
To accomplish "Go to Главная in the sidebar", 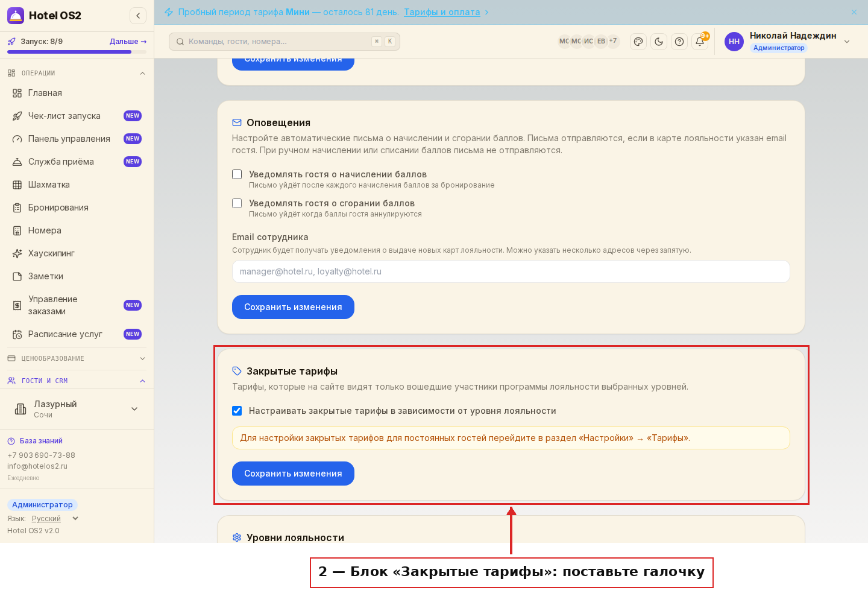I will [x=77, y=93].
